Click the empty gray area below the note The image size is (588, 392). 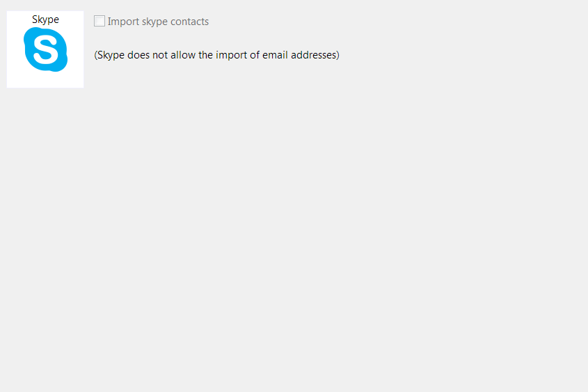294,225
